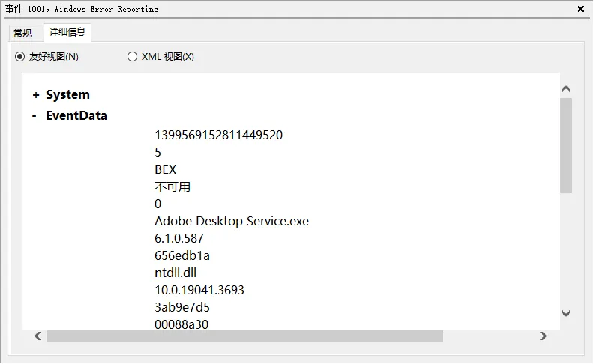Click the value 00088a30
This screenshot has height=364, width=594.
(181, 324)
